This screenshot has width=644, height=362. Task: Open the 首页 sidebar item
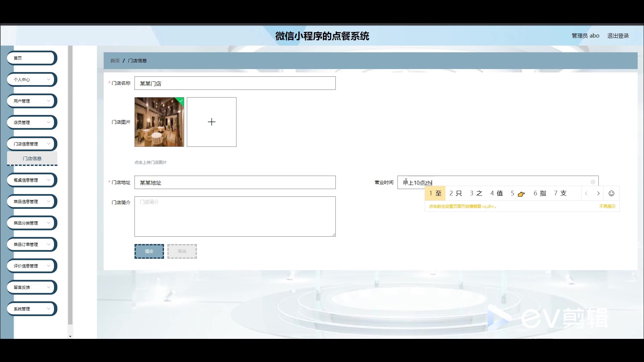tap(32, 58)
